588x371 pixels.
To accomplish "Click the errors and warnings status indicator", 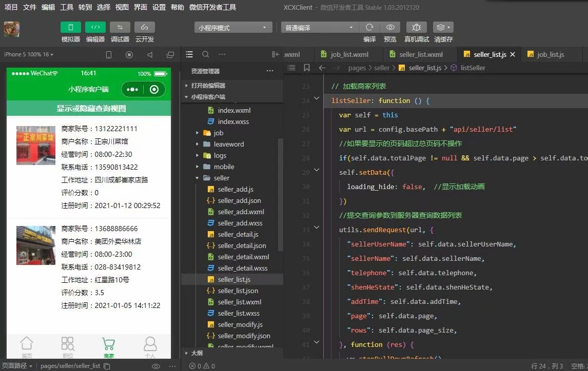I will (202, 366).
